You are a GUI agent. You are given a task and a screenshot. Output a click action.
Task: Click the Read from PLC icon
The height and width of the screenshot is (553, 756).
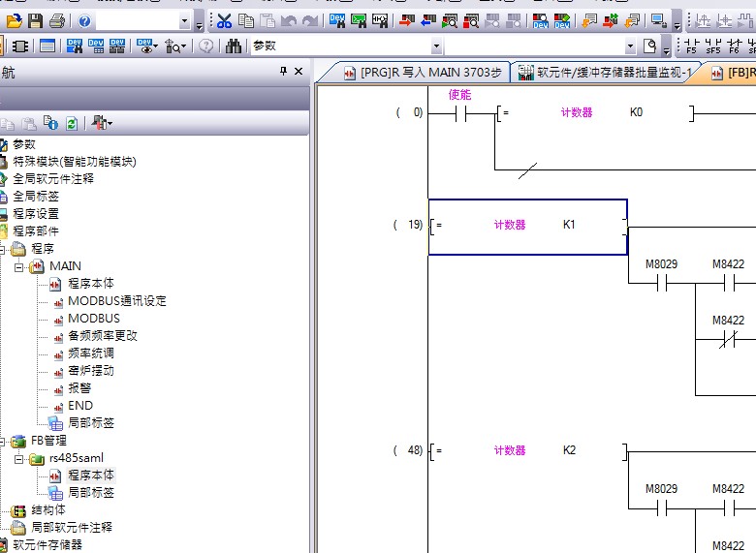click(x=427, y=20)
